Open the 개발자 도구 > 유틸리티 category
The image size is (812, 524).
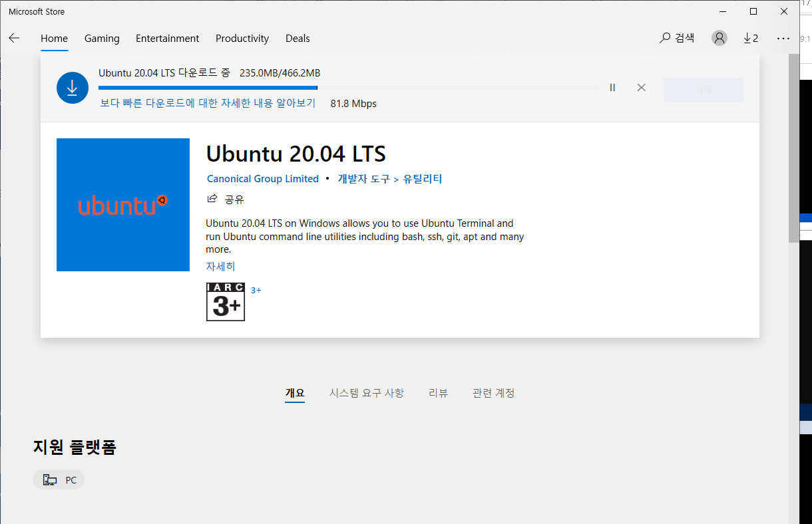tap(390, 179)
